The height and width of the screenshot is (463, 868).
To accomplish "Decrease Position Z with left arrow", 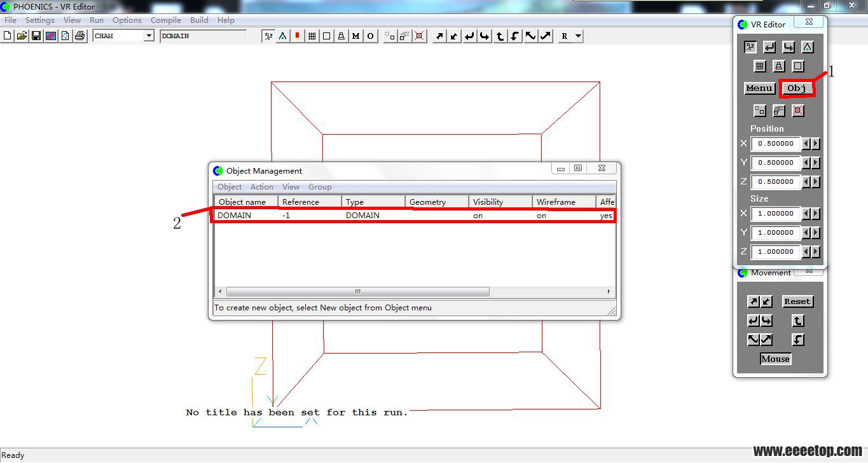I will pos(806,182).
